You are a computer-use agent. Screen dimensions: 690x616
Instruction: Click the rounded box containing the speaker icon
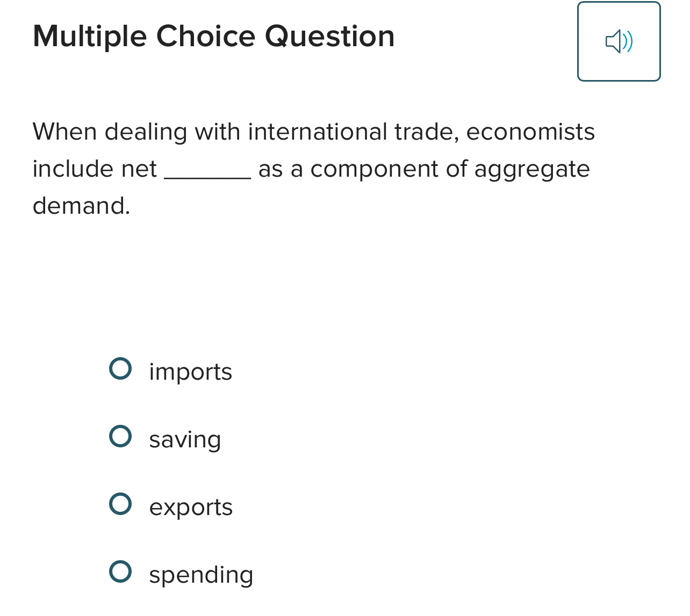tap(619, 41)
